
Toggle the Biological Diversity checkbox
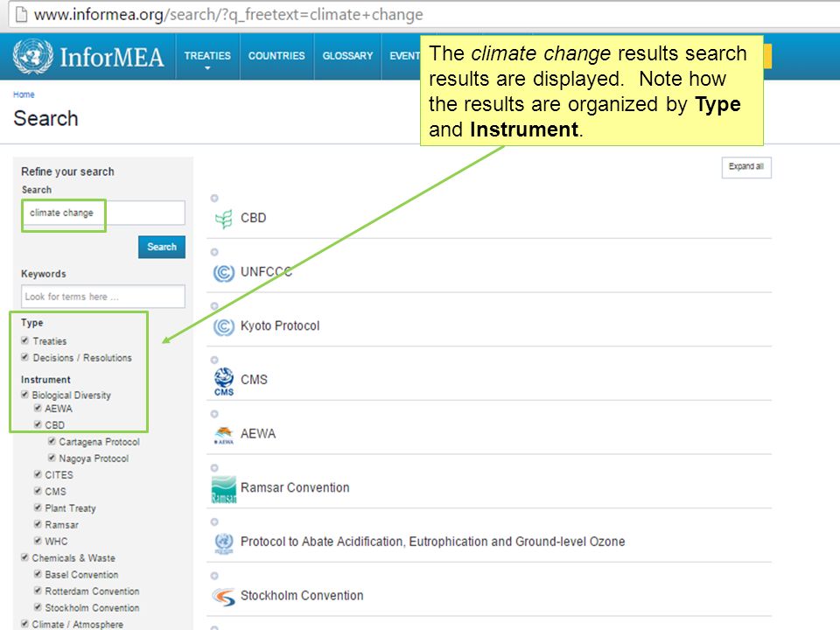pos(24,395)
